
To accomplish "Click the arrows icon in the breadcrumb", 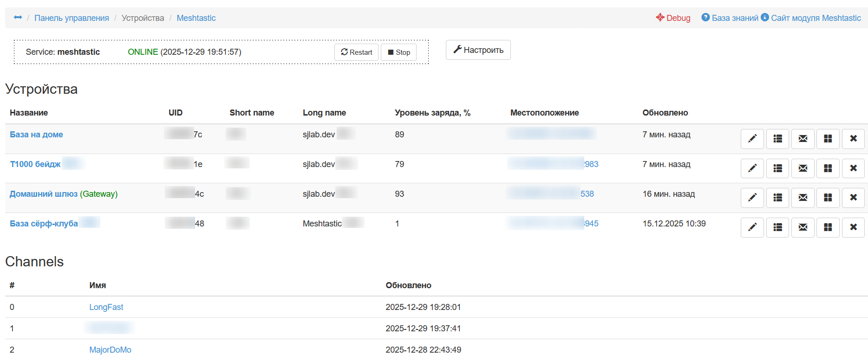I will coord(18,18).
